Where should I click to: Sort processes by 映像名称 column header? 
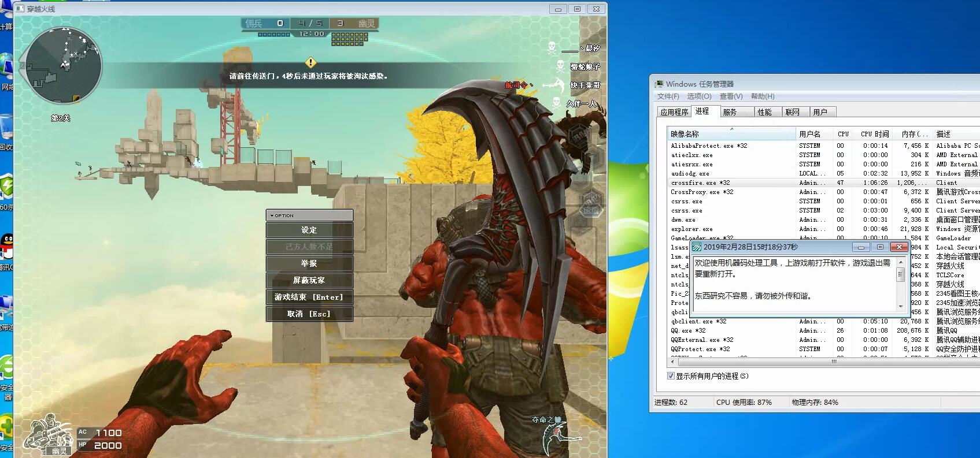732,134
